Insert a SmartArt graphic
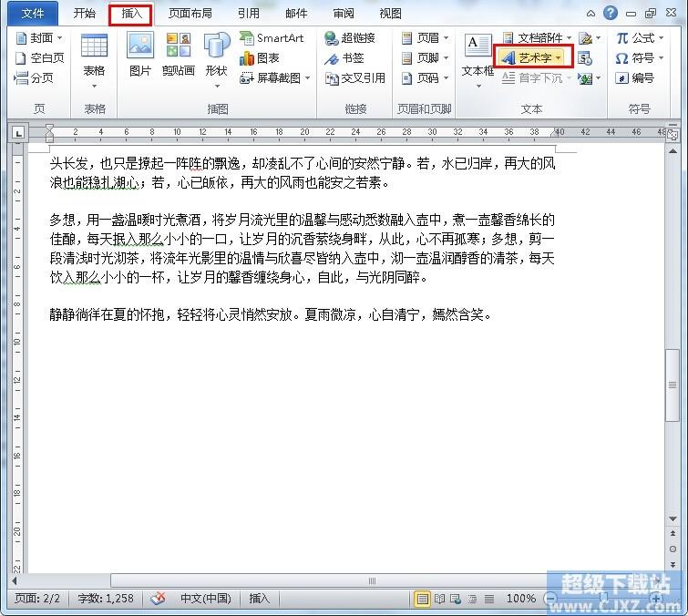This screenshot has width=688, height=616. (x=272, y=38)
